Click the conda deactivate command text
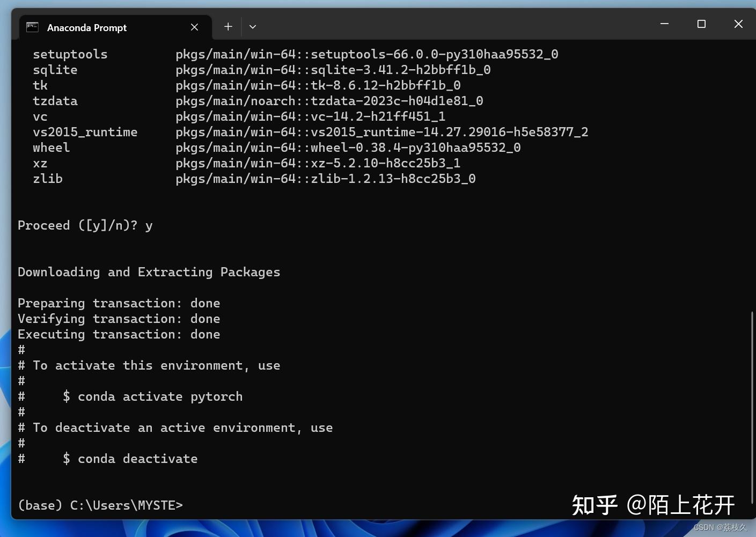Viewport: 756px width, 537px height. pyautogui.click(x=137, y=459)
